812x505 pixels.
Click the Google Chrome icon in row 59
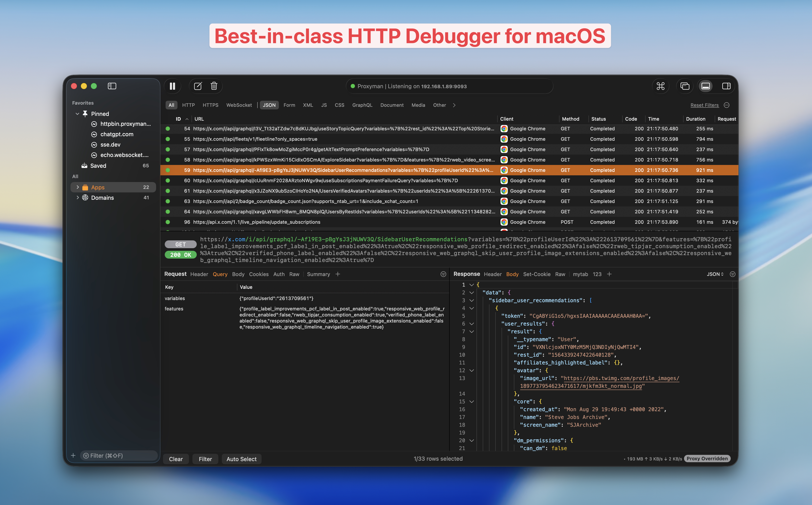pyautogui.click(x=504, y=170)
